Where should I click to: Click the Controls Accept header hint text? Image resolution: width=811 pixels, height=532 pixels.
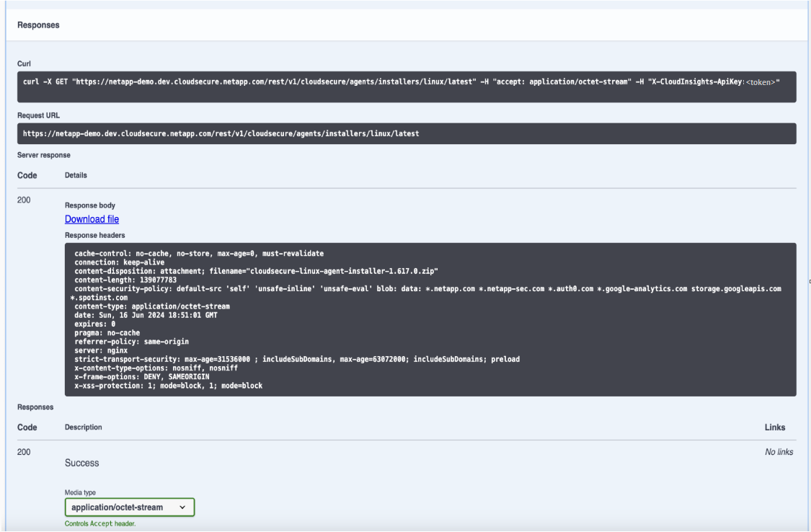click(100, 523)
